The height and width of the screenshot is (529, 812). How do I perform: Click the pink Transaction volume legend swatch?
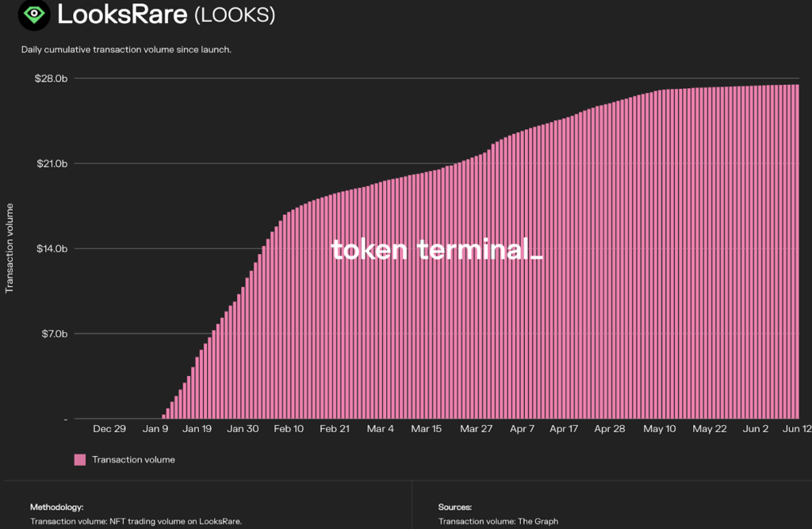pos(79,459)
